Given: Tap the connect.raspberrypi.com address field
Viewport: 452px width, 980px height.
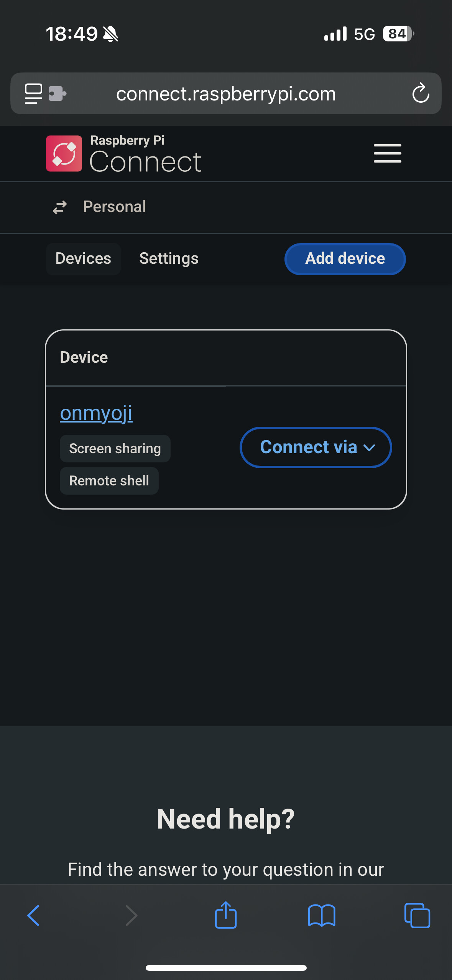Looking at the screenshot, I should pyautogui.click(x=226, y=94).
